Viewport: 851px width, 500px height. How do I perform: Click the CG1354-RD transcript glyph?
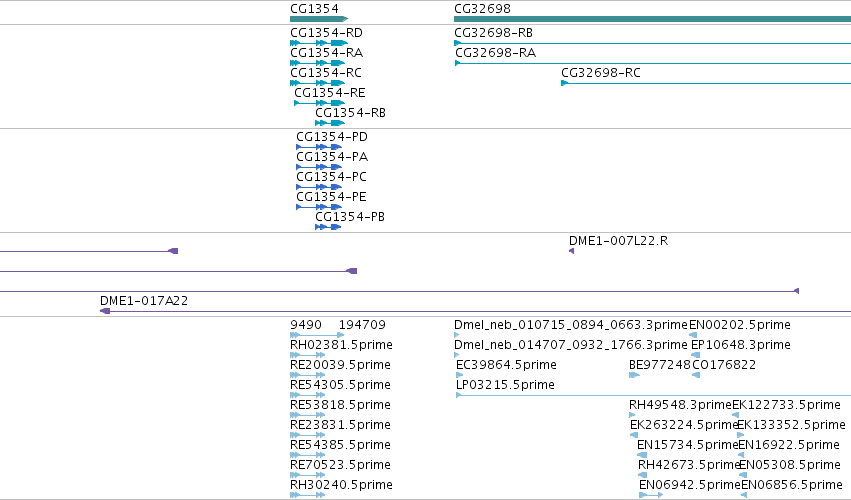coord(319,43)
